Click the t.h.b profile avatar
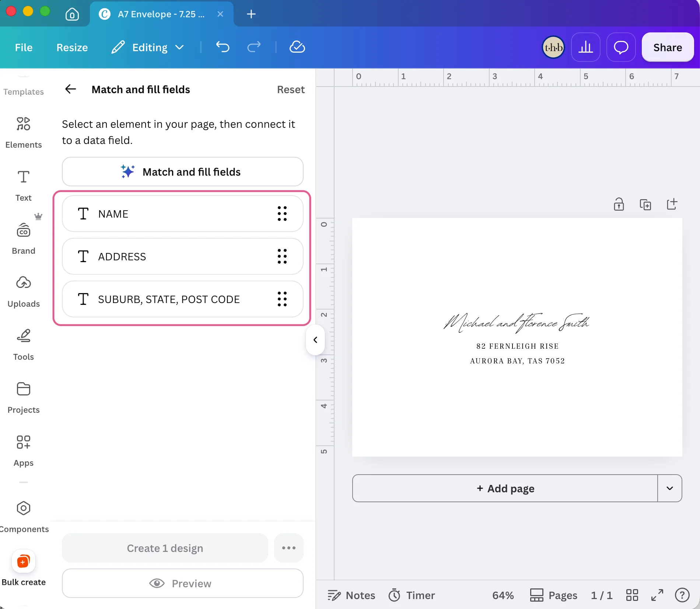This screenshot has height=609, width=700. 553,47
